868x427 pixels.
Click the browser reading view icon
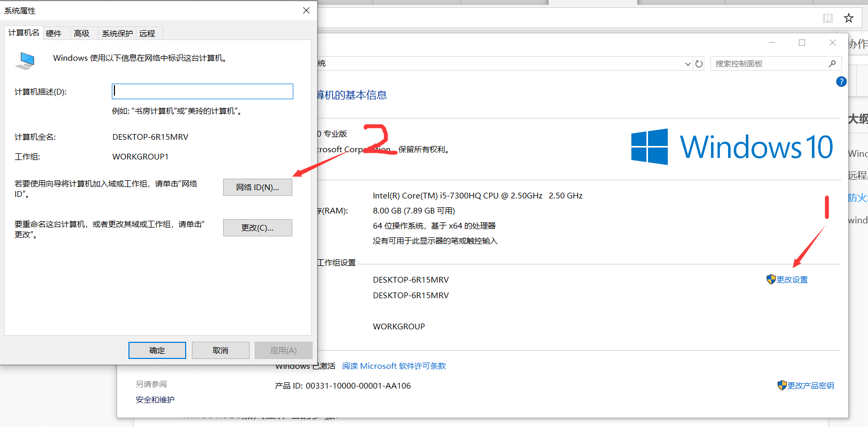point(827,18)
